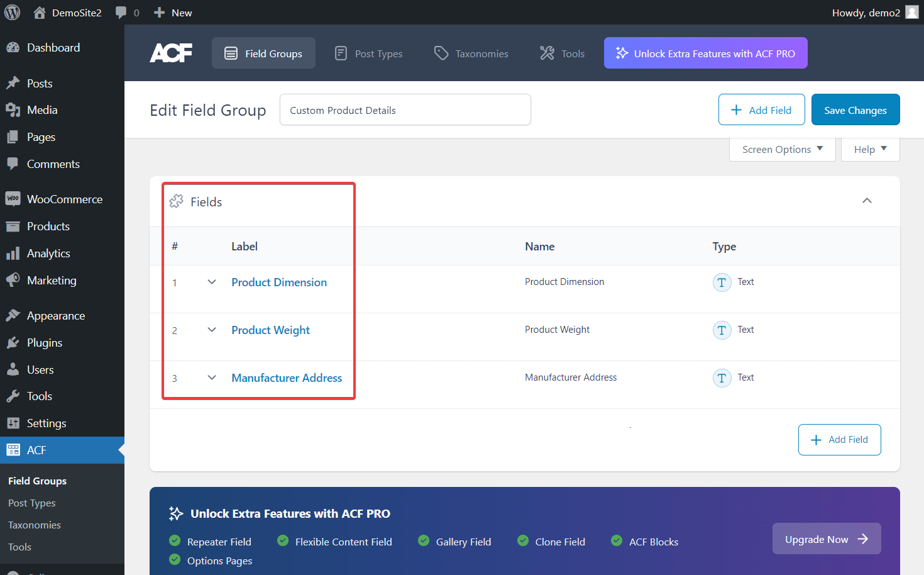Click Repeater Field feature text
924x575 pixels.
pos(219,542)
